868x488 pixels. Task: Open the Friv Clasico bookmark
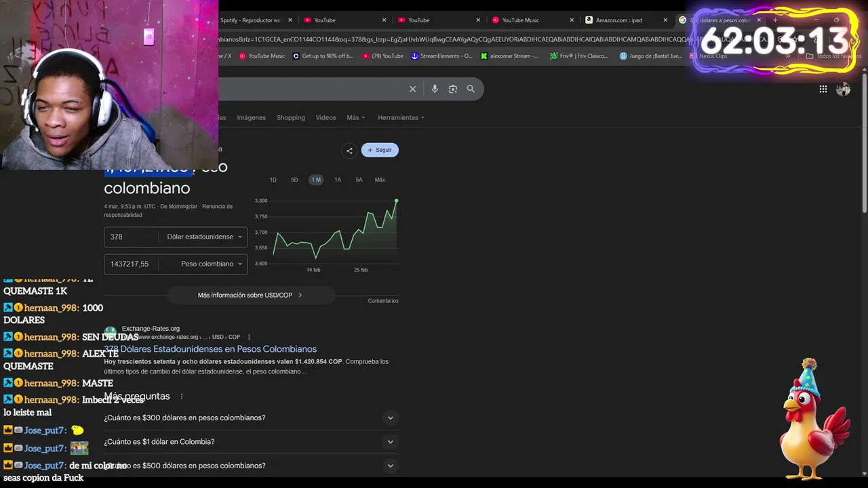coord(580,56)
